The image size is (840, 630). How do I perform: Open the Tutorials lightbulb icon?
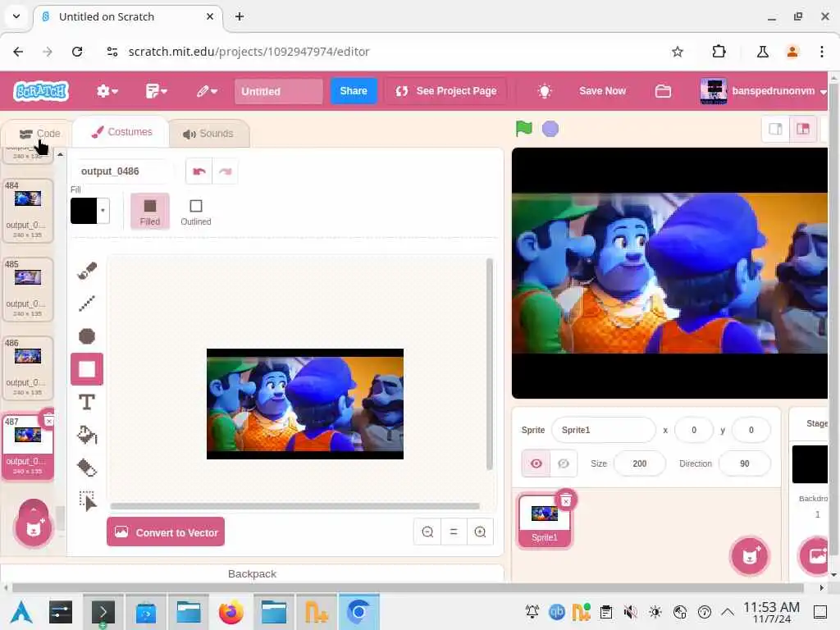(545, 91)
